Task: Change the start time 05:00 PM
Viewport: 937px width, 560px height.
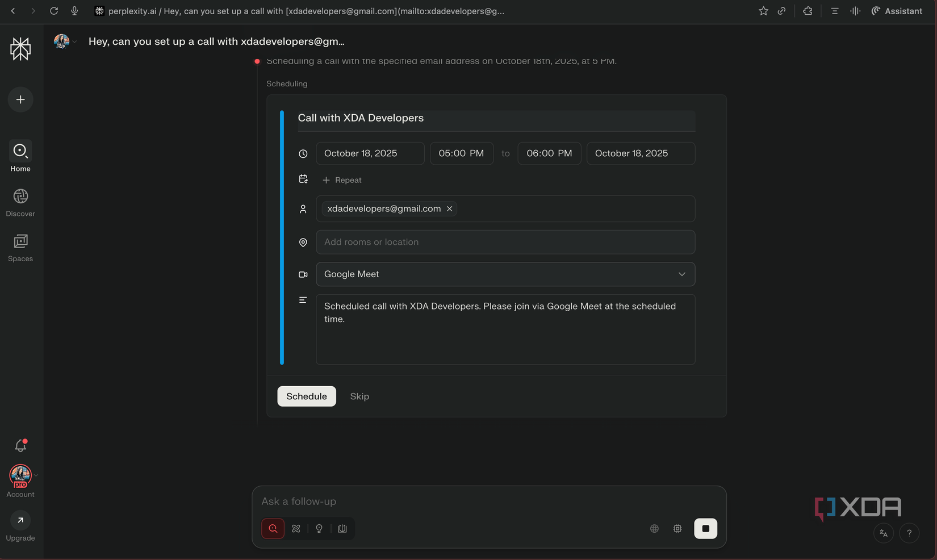Action: tap(462, 153)
